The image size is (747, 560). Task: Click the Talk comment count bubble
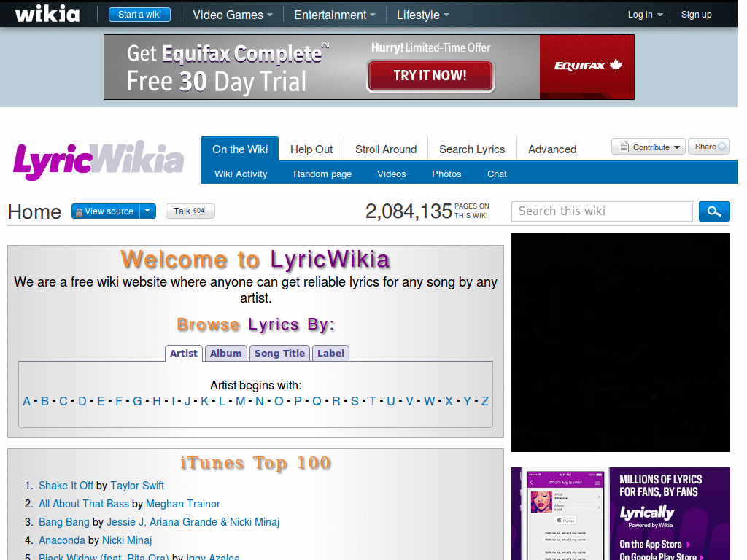(x=198, y=211)
